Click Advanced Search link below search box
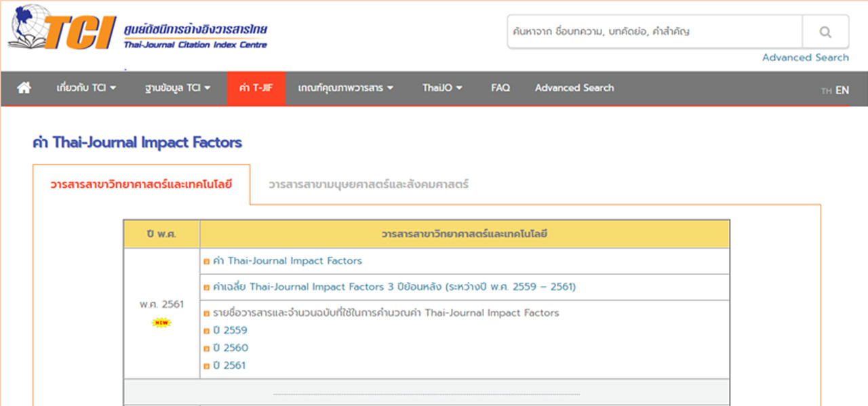Viewport: 868px width, 406px height. tap(806, 58)
